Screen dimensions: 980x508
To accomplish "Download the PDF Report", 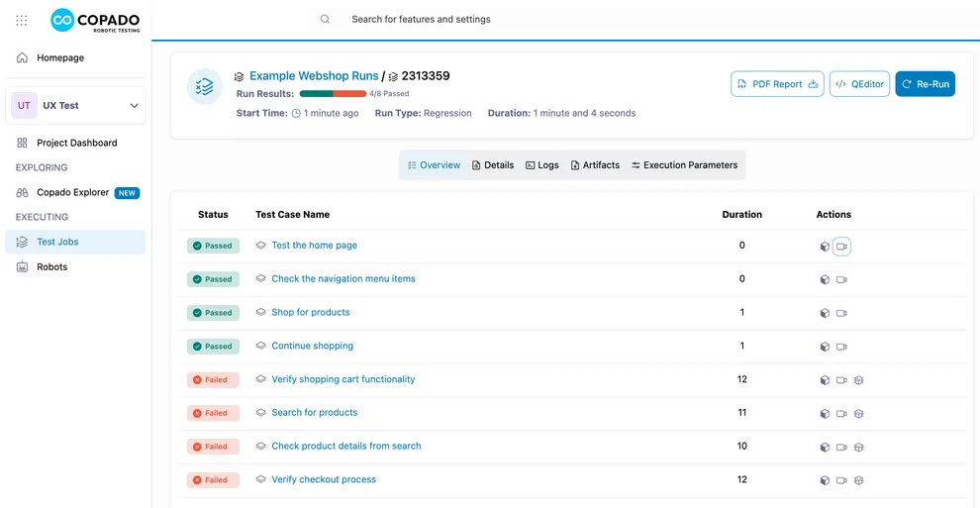I will click(x=777, y=84).
